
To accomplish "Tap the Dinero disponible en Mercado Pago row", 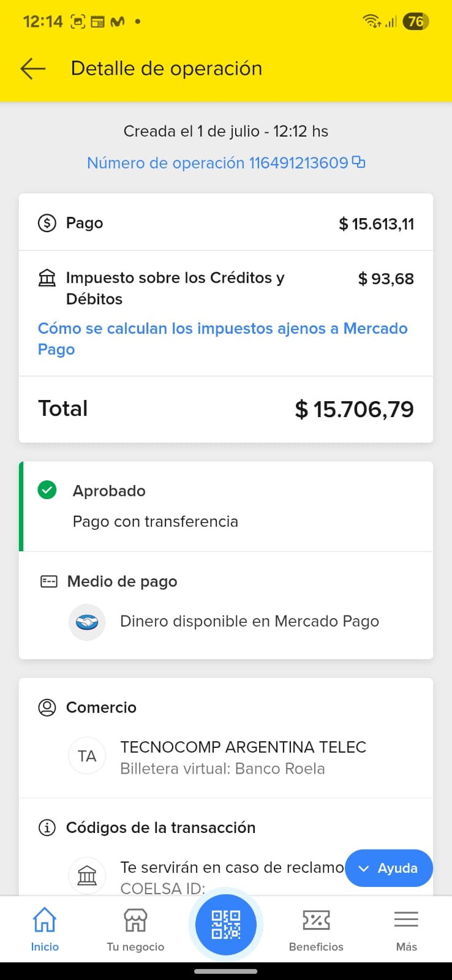I will (249, 622).
